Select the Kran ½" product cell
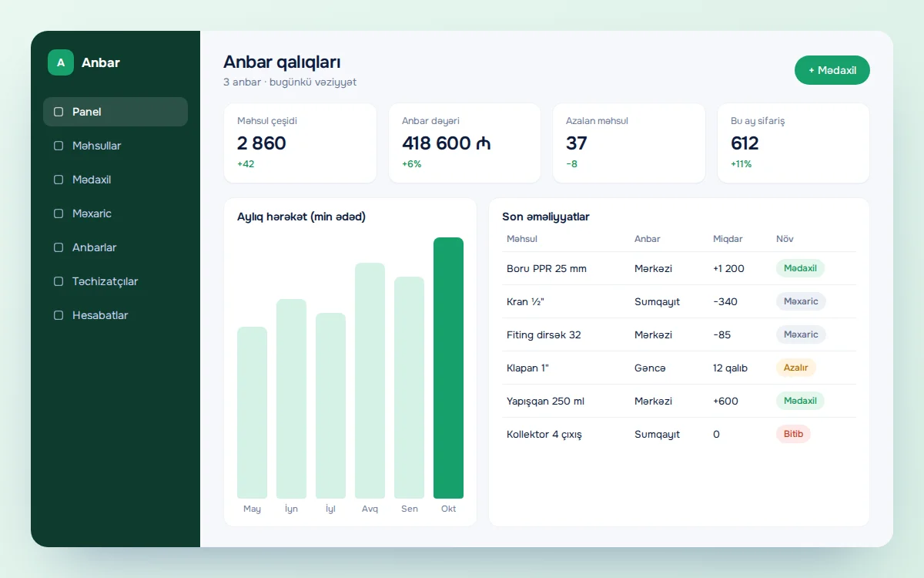 [526, 301]
